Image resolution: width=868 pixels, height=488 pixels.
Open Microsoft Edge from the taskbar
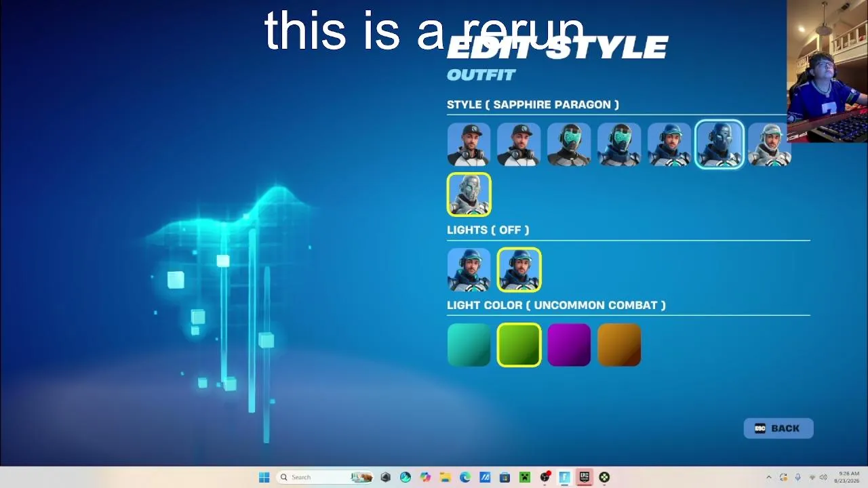465,477
